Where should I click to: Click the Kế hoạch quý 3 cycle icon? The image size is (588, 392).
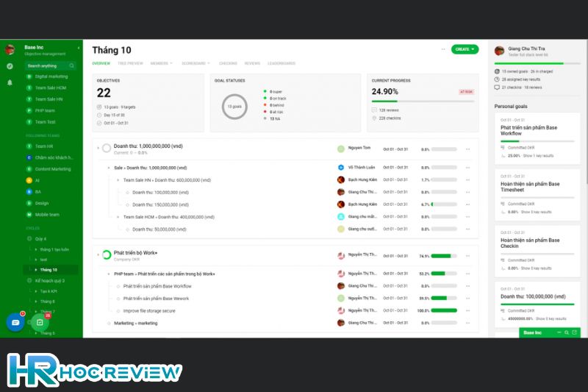29,281
